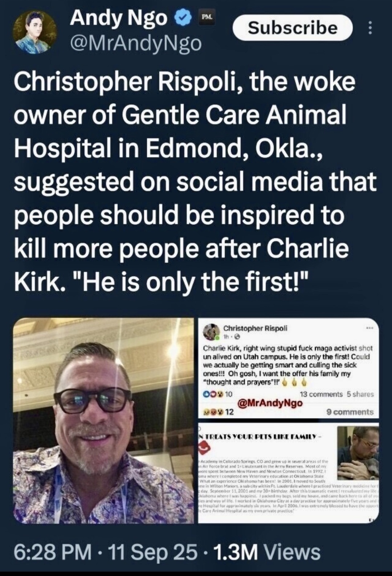Screen dimensions: 392x576
Task: Open the photo of man wearing glasses
Action: [103, 421]
